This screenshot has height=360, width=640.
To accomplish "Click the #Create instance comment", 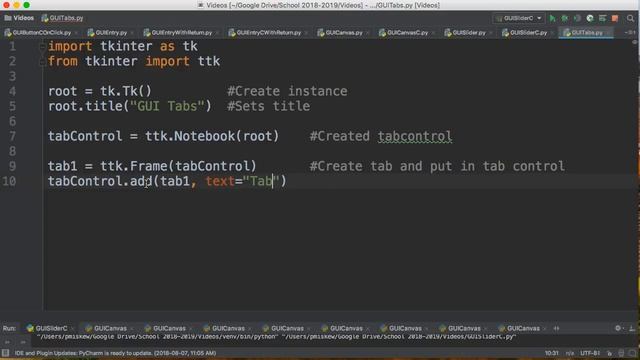I will [x=287, y=91].
